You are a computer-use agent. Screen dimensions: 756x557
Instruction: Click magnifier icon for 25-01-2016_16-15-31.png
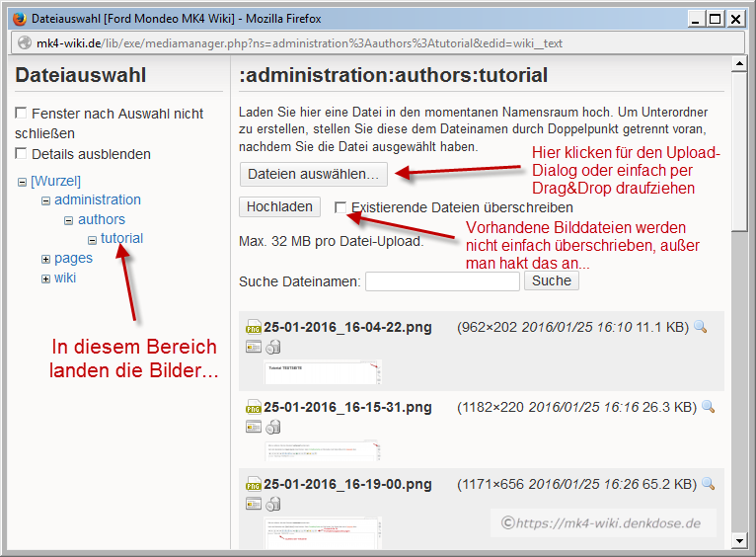[708, 407]
